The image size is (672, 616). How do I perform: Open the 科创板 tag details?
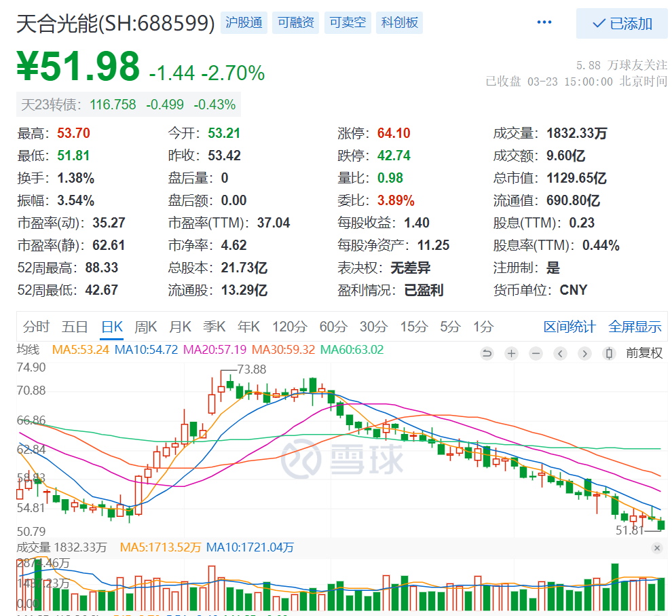[399, 22]
